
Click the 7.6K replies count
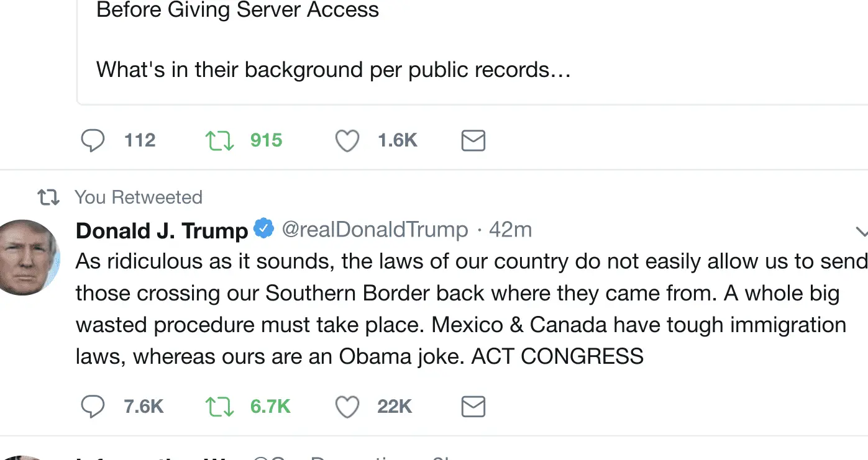point(144,407)
